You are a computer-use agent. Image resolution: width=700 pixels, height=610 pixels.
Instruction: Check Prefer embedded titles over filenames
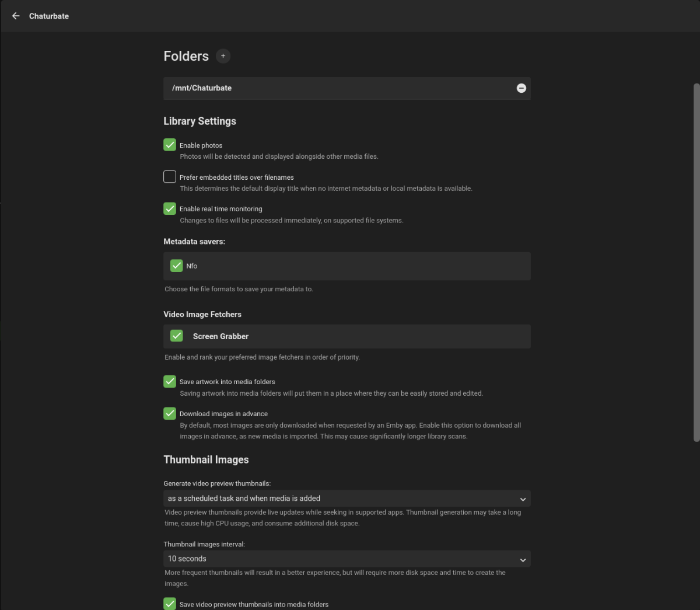coord(170,177)
